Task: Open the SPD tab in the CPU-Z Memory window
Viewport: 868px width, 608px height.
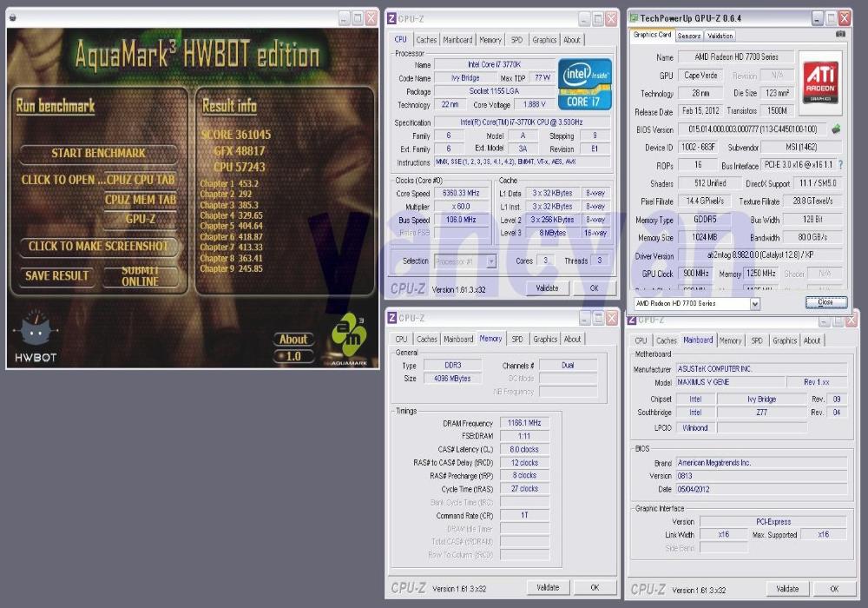Action: click(517, 339)
